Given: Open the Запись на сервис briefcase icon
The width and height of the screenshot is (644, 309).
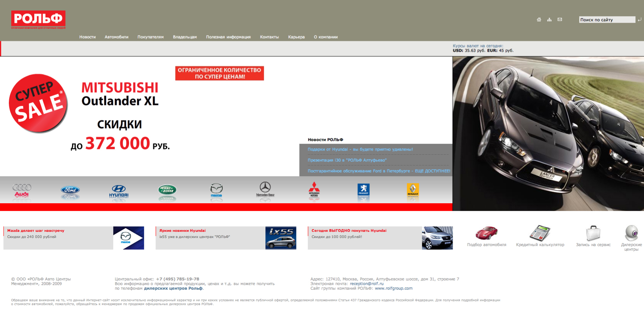Looking at the screenshot, I should (x=593, y=233).
